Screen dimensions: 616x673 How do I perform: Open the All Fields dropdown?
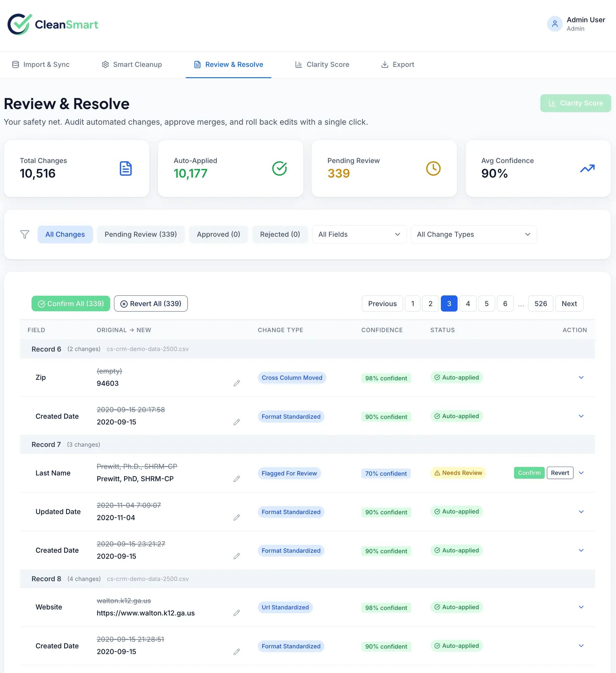(x=359, y=234)
